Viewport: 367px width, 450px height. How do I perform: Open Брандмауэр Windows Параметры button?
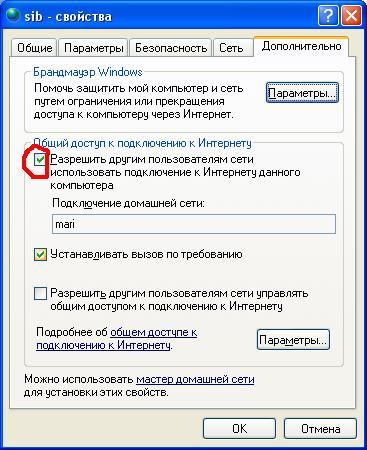302,93
